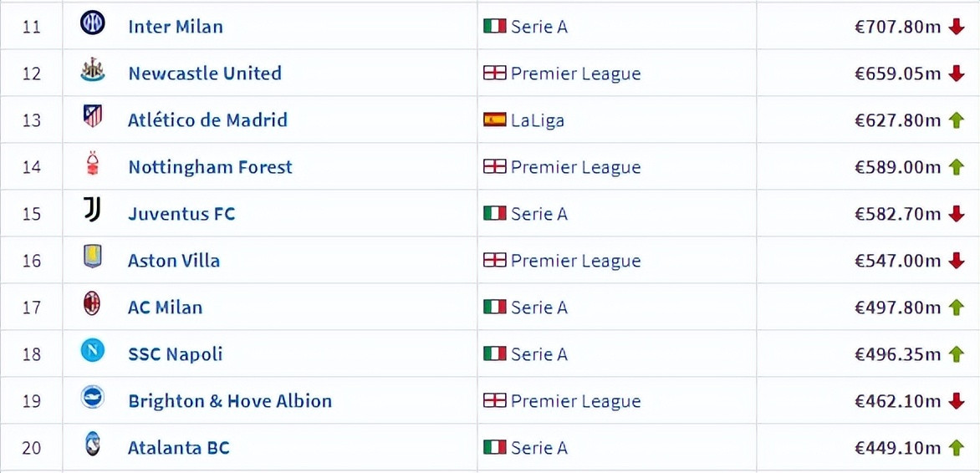Open Serie A link in SSC Napoli row
This screenshot has width=980, height=473.
pyautogui.click(x=539, y=354)
